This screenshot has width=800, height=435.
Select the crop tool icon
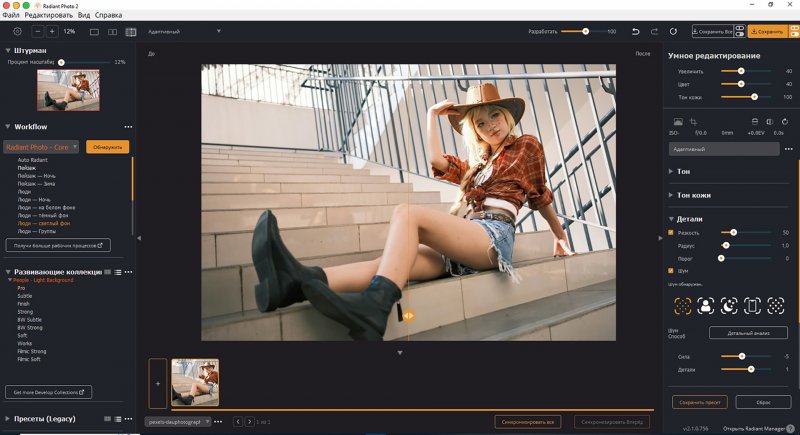693,122
